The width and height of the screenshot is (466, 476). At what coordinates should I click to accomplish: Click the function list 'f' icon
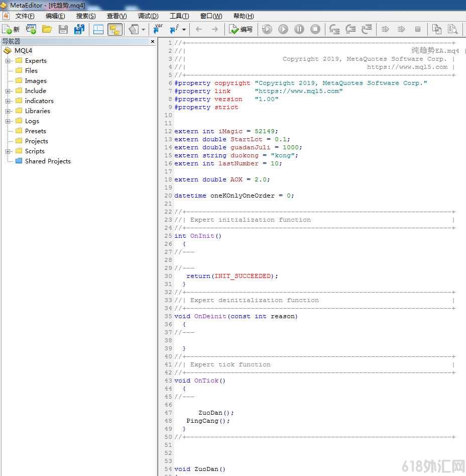click(x=174, y=29)
